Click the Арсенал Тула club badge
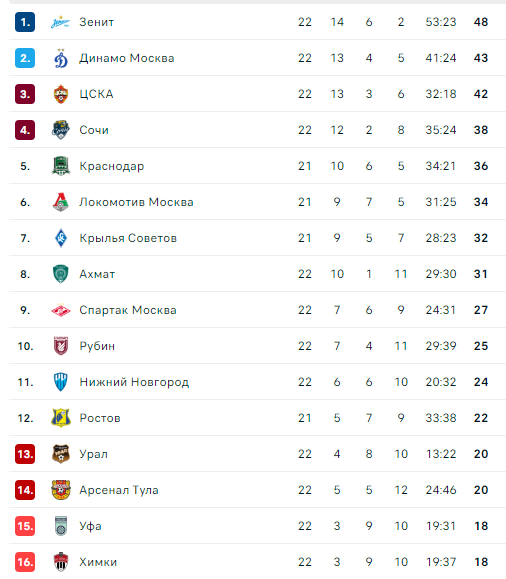The image size is (506, 579). [x=61, y=490]
